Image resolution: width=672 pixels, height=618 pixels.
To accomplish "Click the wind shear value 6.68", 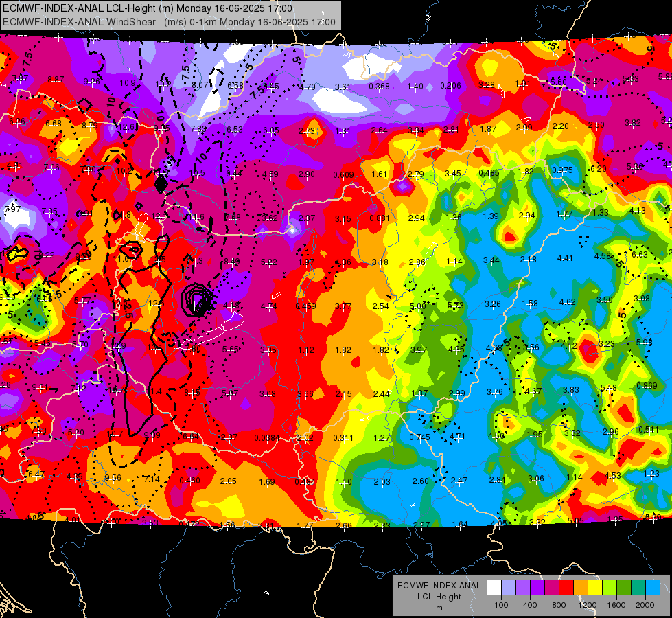I will point(54,124).
